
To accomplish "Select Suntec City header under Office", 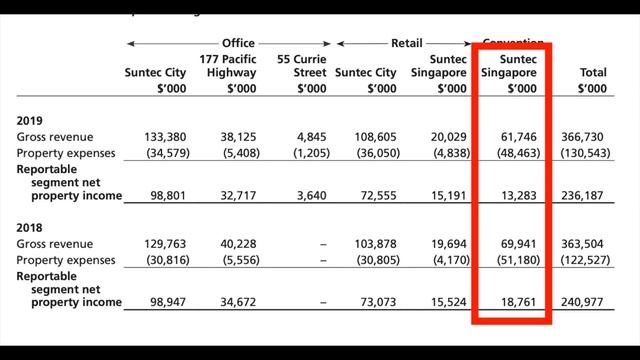I will 155,72.
